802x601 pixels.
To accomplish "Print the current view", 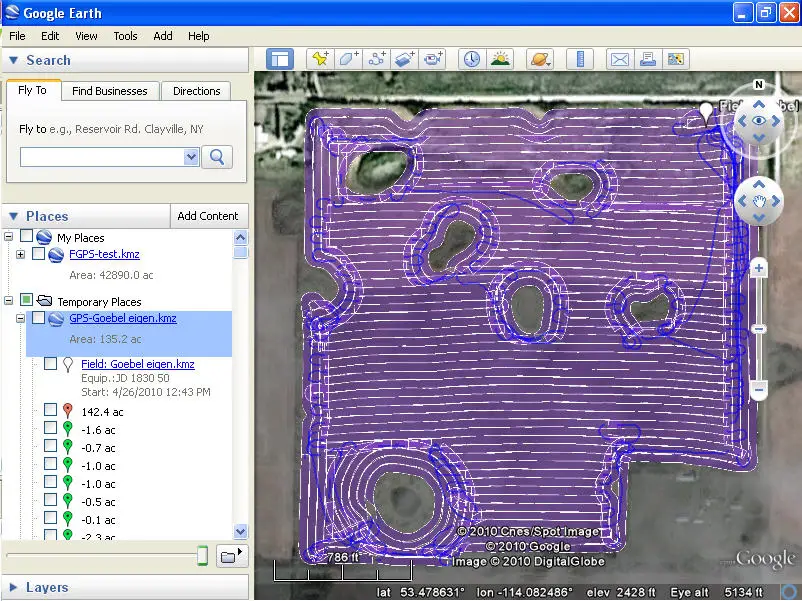I will click(648, 59).
